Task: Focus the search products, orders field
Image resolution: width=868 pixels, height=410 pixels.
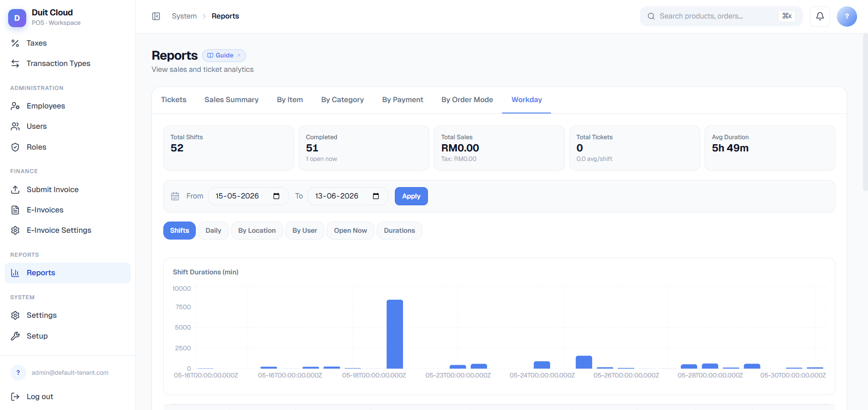Action: pyautogui.click(x=721, y=16)
